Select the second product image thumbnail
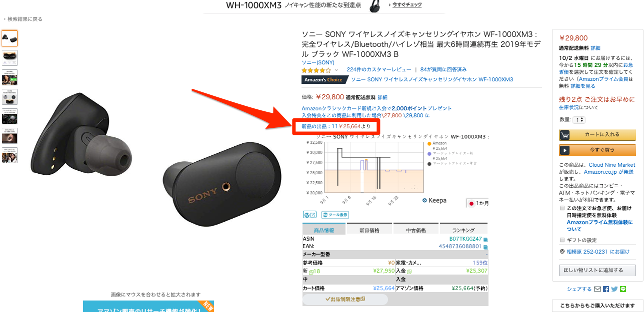 tap(9, 58)
